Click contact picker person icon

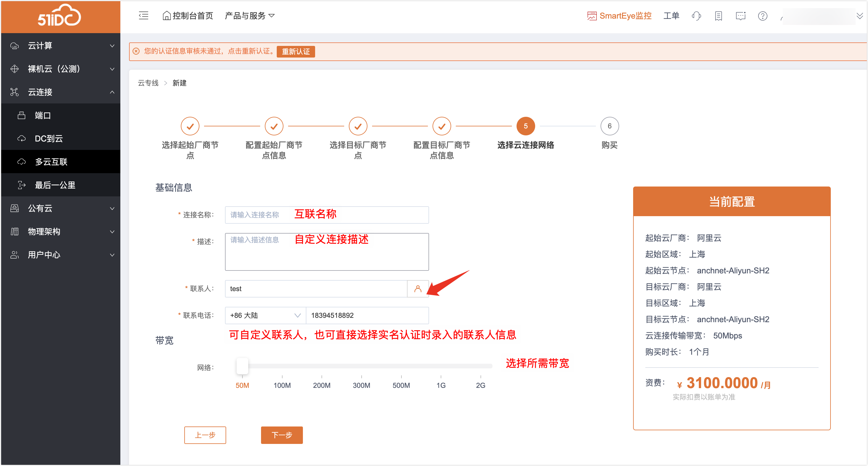tap(417, 288)
